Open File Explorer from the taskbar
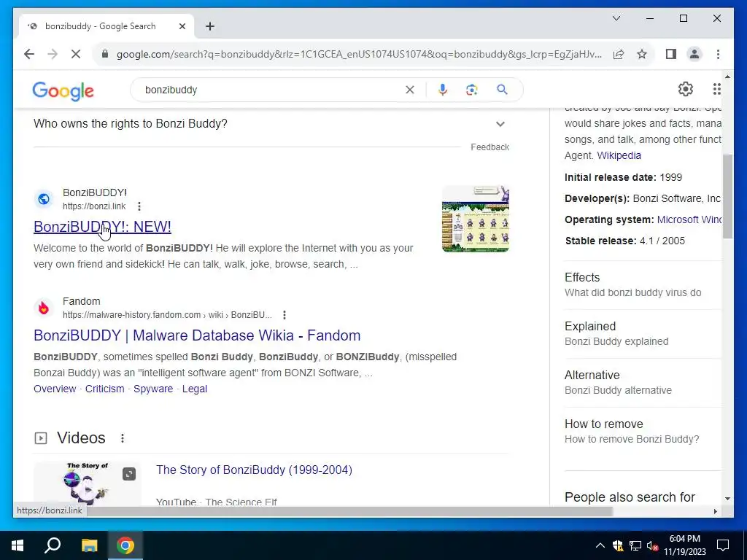The width and height of the screenshot is (747, 560). point(89,545)
